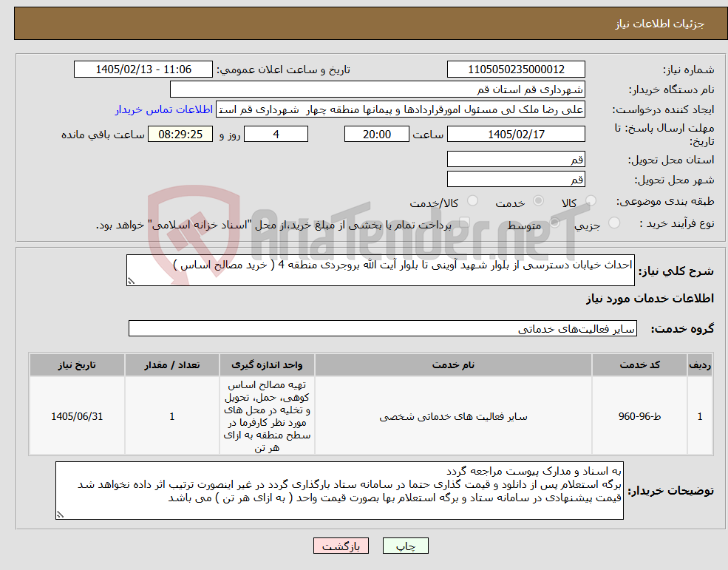Click the deadline hour field 20:00
This screenshot has height=570, width=728.
pyautogui.click(x=376, y=135)
